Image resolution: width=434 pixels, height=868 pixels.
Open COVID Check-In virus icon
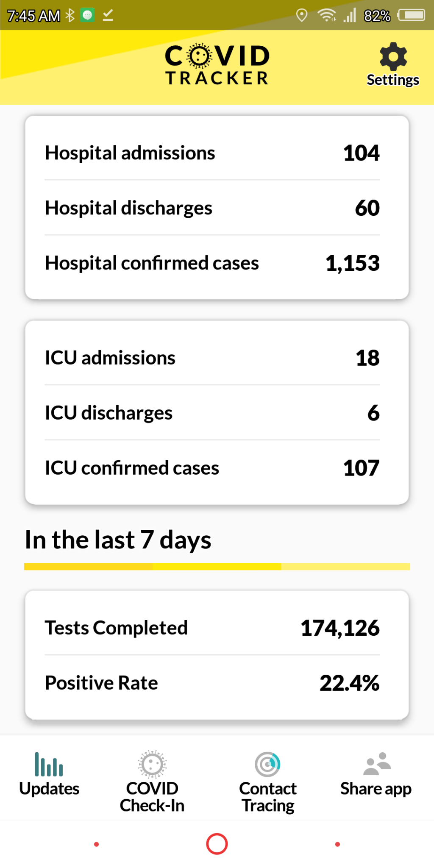[x=152, y=764]
